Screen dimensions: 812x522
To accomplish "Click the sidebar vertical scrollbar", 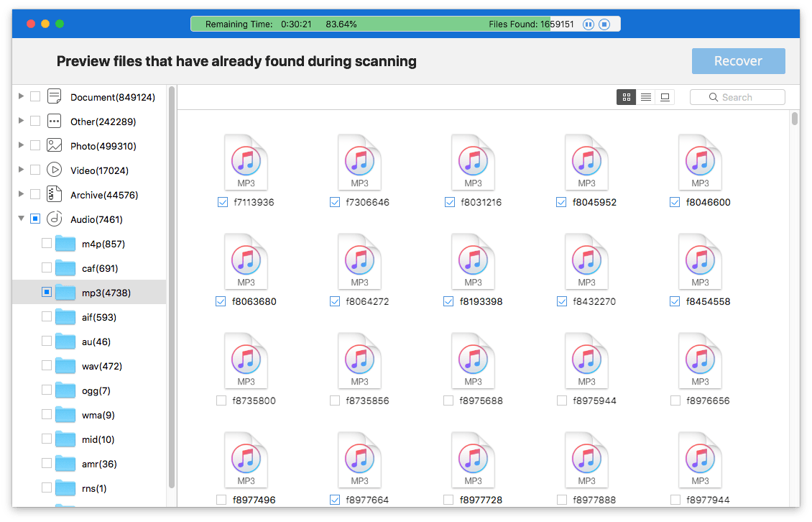I will pyautogui.click(x=172, y=288).
